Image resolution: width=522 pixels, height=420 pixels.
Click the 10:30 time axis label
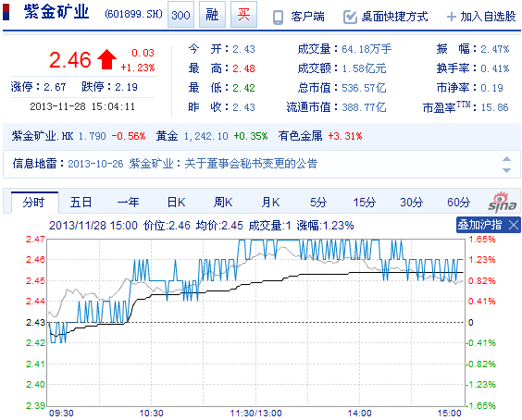[x=151, y=414]
